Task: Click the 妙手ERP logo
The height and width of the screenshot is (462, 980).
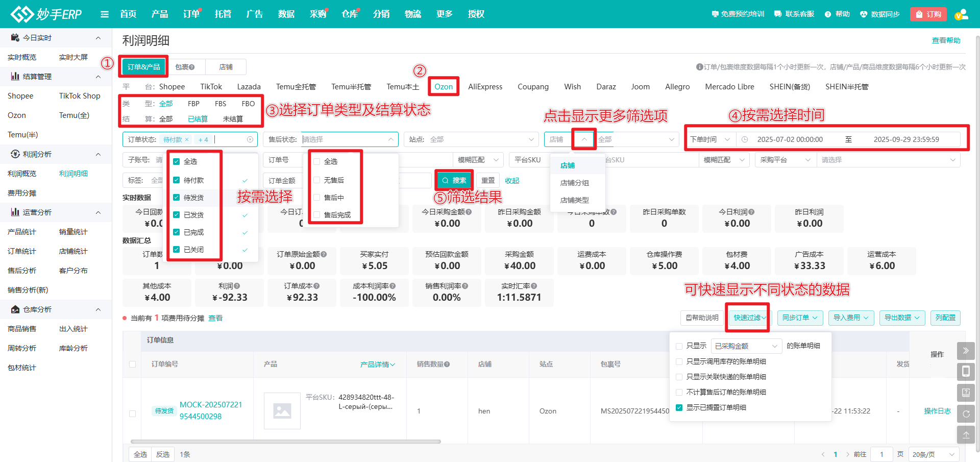Action: tap(46, 14)
